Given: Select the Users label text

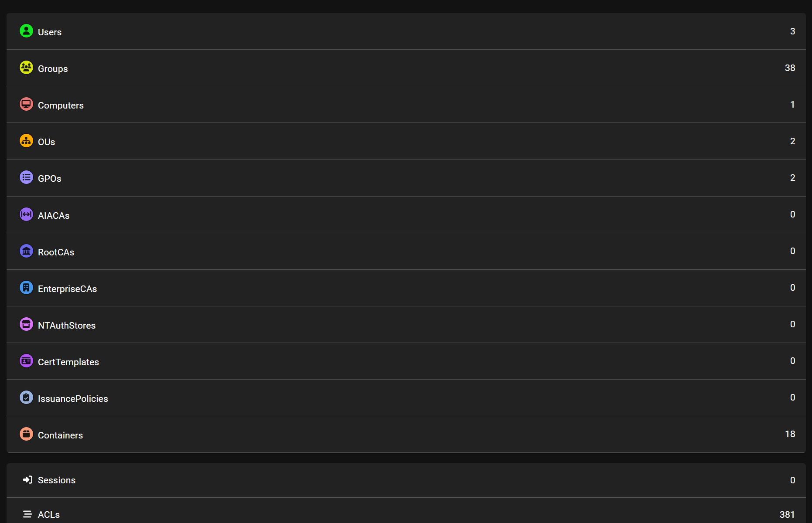Looking at the screenshot, I should pyautogui.click(x=50, y=32).
